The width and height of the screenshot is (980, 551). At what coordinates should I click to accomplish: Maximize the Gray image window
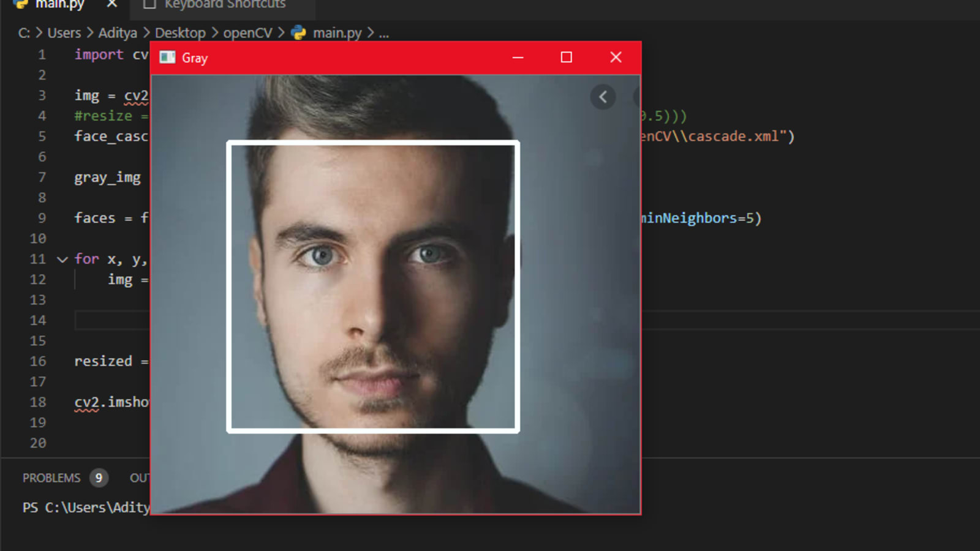567,58
